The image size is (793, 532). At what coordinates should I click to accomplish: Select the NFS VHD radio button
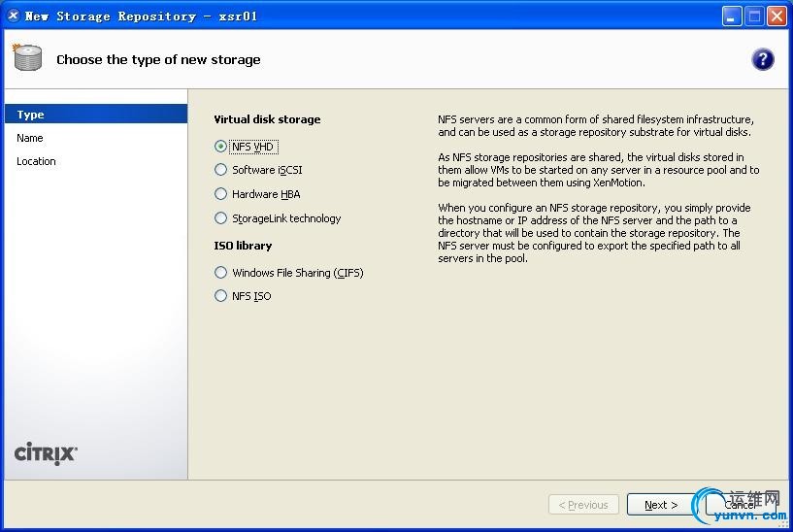pos(220,147)
